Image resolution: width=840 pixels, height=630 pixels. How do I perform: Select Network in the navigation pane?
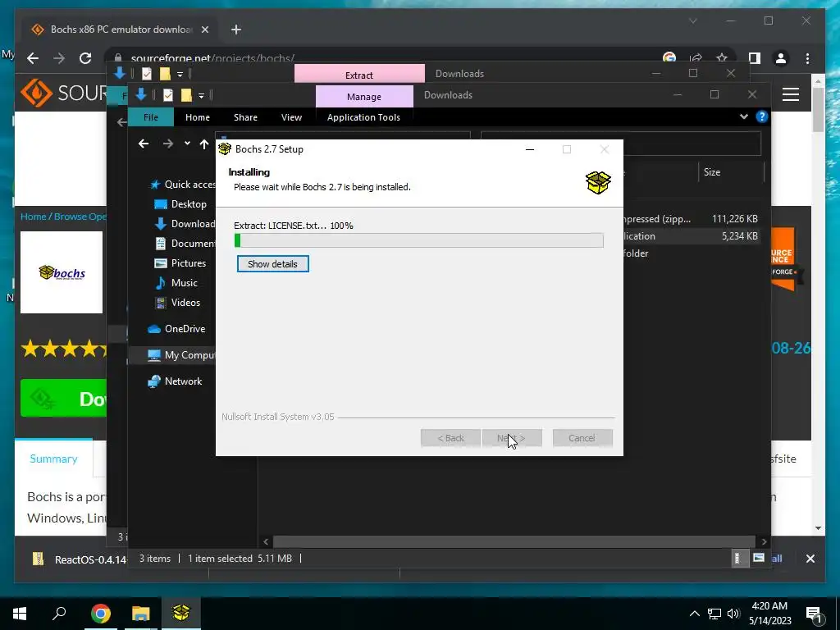pos(176,381)
